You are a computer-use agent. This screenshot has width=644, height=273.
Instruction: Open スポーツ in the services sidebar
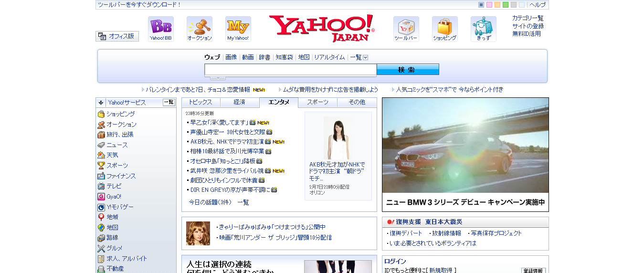pyautogui.click(x=117, y=166)
